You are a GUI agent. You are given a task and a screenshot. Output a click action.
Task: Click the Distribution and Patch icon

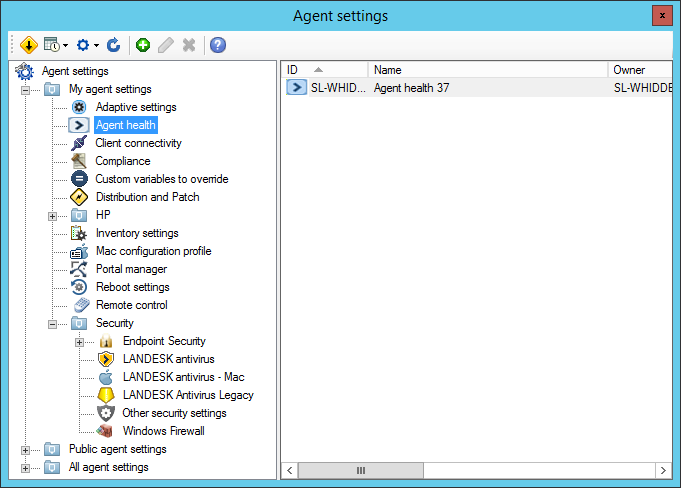pos(79,197)
